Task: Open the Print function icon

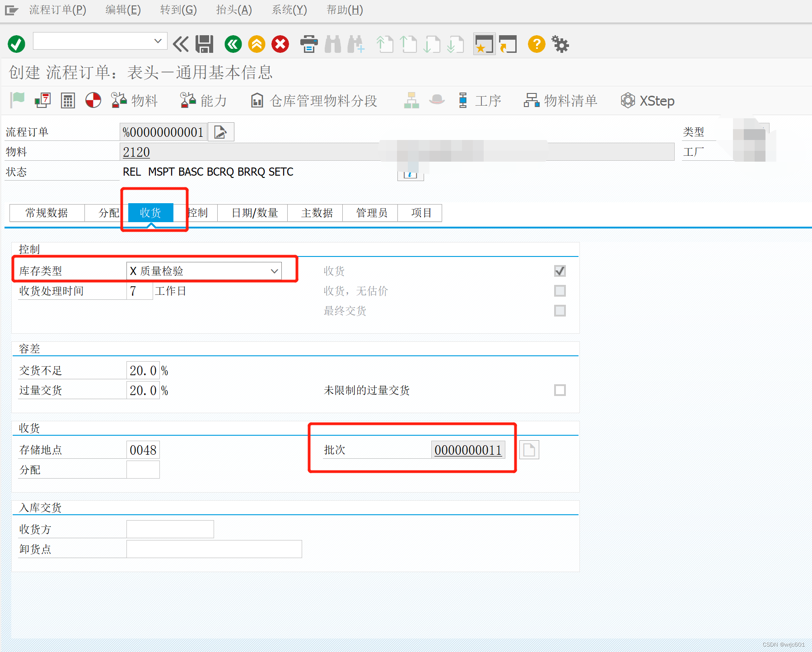Action: point(309,44)
